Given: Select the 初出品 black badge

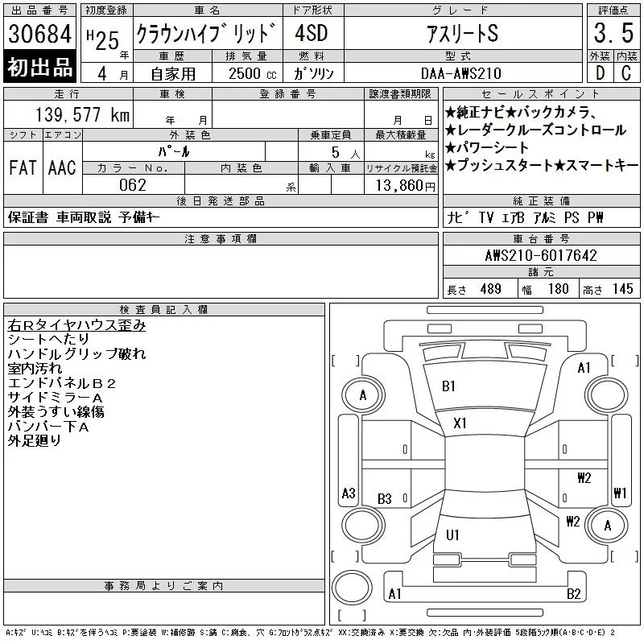Looking at the screenshot, I should [x=39, y=67].
